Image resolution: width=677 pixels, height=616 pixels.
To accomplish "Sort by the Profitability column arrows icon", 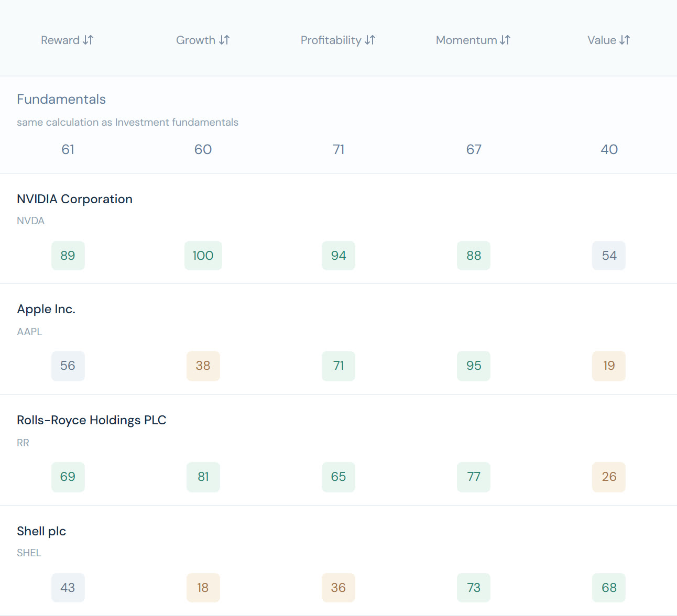I will (370, 40).
